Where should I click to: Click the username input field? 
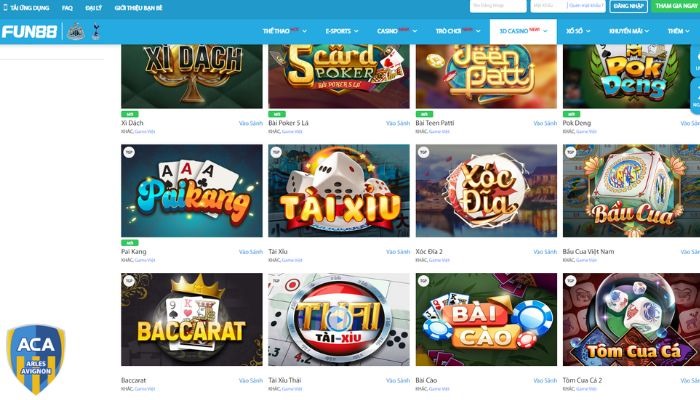tap(498, 6)
